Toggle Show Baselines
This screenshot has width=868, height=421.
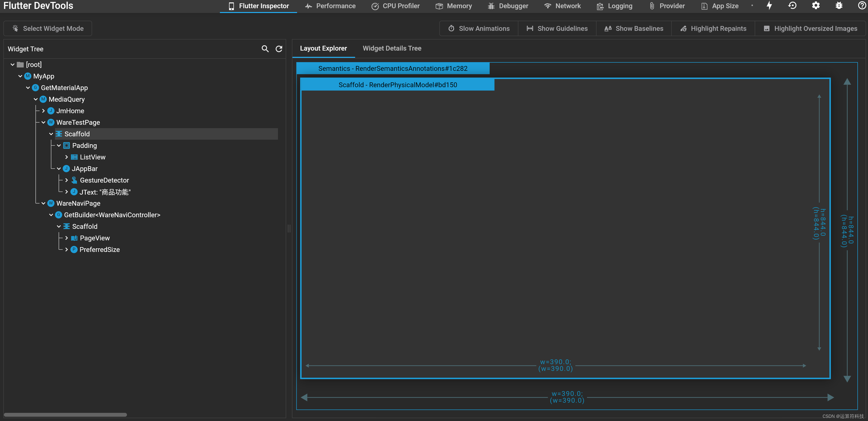click(x=634, y=29)
